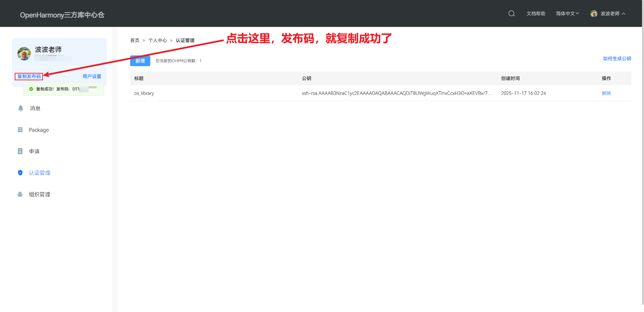This screenshot has width=644, height=312.
Task: Click the 公钥 column header
Action: 307,78
